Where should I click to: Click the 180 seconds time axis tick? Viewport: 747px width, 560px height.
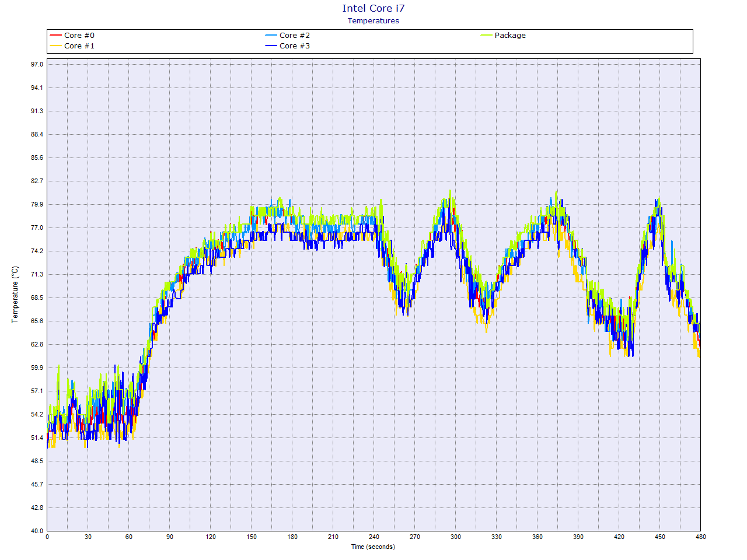pyautogui.click(x=292, y=537)
